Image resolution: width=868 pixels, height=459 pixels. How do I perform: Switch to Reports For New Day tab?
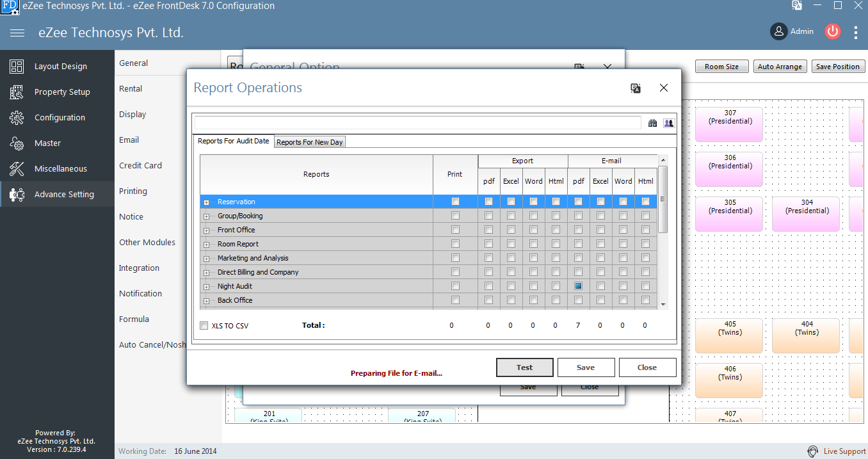click(x=309, y=142)
